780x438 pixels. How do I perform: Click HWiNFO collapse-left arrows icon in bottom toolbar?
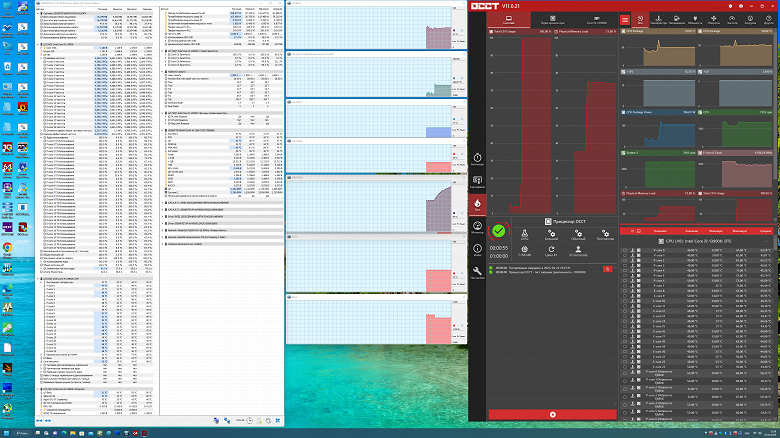click(39, 421)
